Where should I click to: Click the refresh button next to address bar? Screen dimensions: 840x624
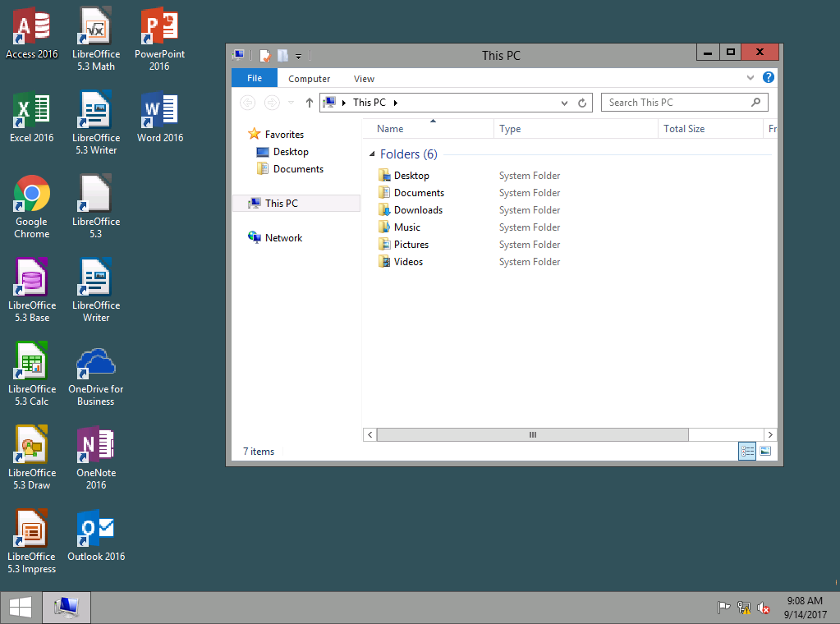tap(583, 102)
